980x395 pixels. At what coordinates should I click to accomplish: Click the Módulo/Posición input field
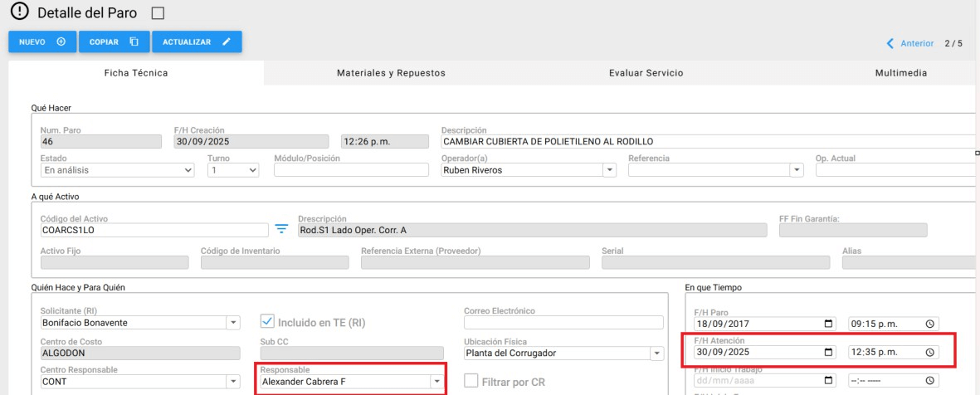click(349, 170)
